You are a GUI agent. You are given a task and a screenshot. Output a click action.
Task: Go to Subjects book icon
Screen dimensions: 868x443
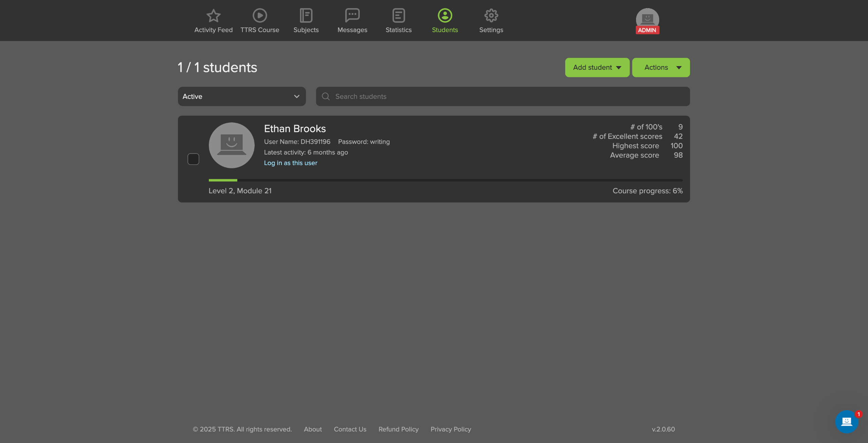coord(306,16)
